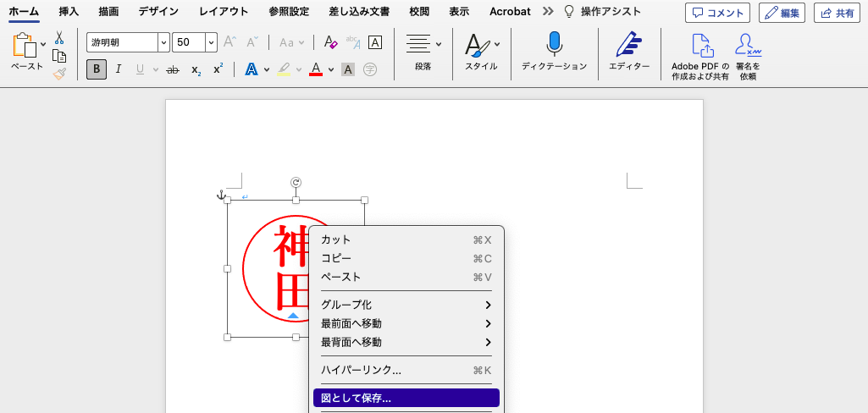Open the font name dropdown
Image resolution: width=868 pixels, height=413 pixels.
pos(163,42)
